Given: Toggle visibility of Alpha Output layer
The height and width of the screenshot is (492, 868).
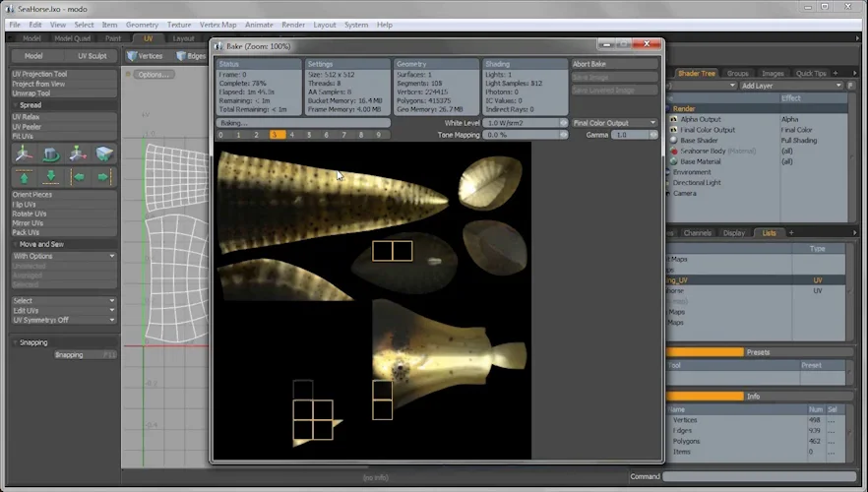Looking at the screenshot, I should [673, 119].
